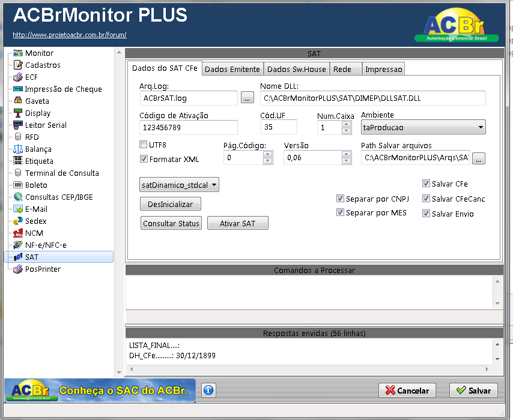513x420 pixels.
Task: Open the Dados Sw.House tab
Action: tap(296, 69)
